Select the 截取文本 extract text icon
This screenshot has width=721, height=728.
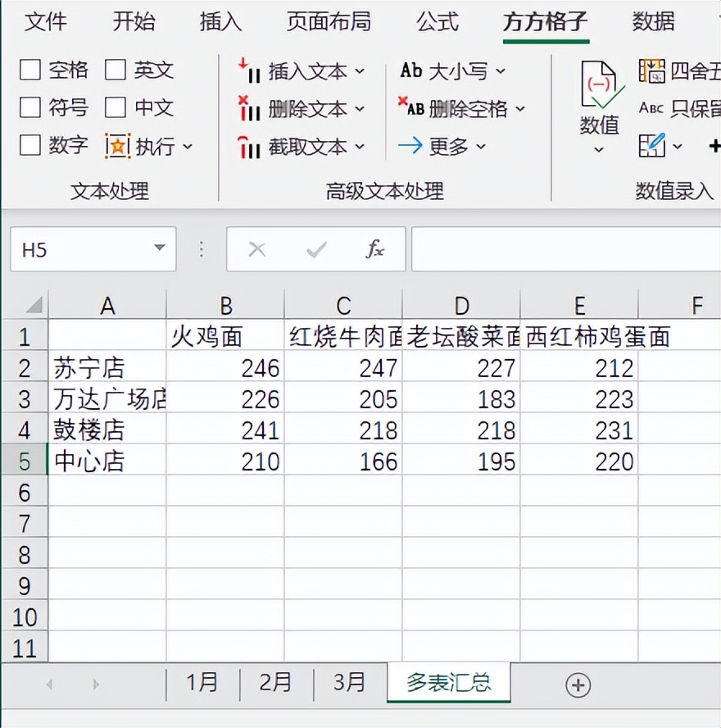tap(248, 146)
